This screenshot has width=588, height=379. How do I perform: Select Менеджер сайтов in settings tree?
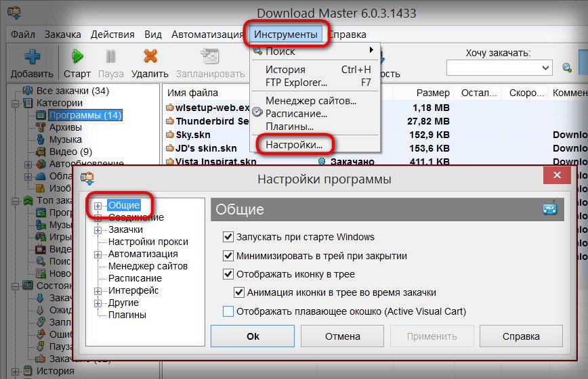point(148,266)
